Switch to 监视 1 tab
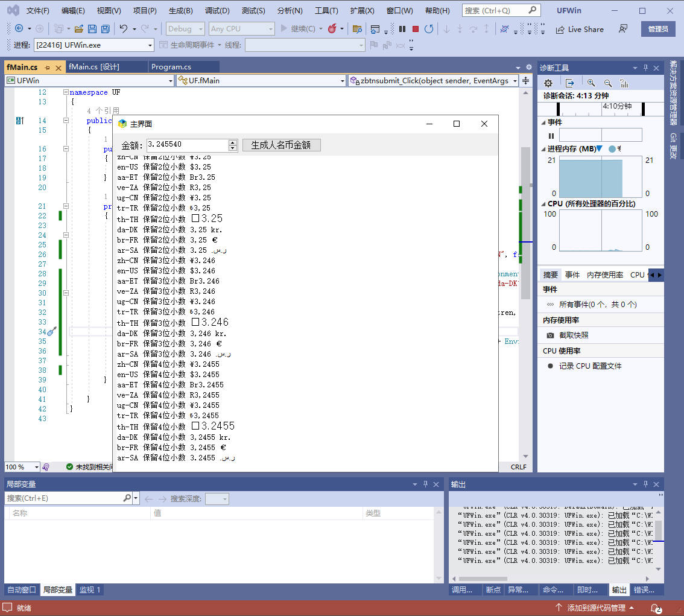 (90, 590)
